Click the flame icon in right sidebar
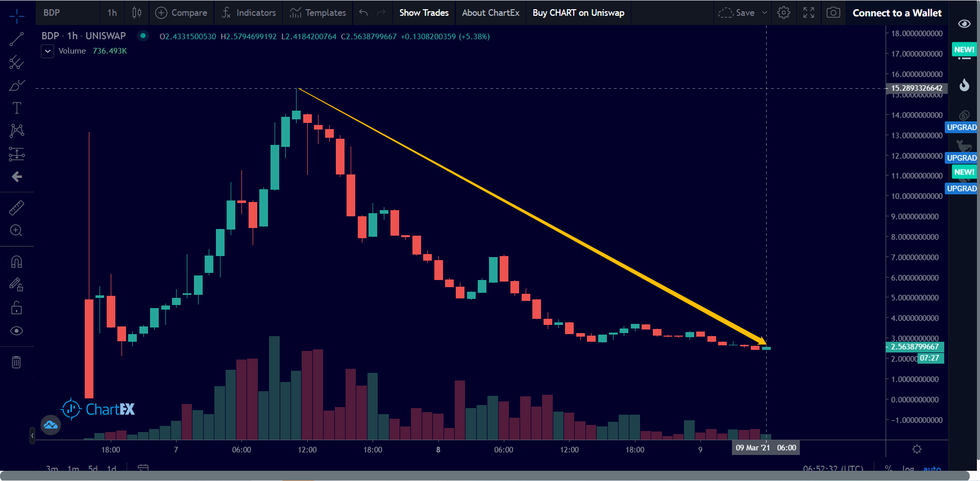The image size is (980, 481). tap(964, 85)
